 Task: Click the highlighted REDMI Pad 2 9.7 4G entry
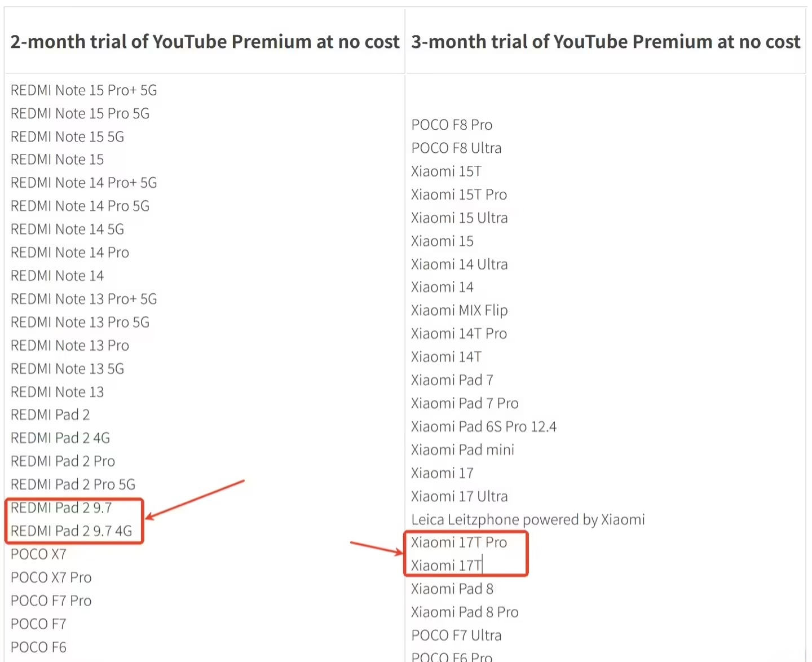coord(71,531)
